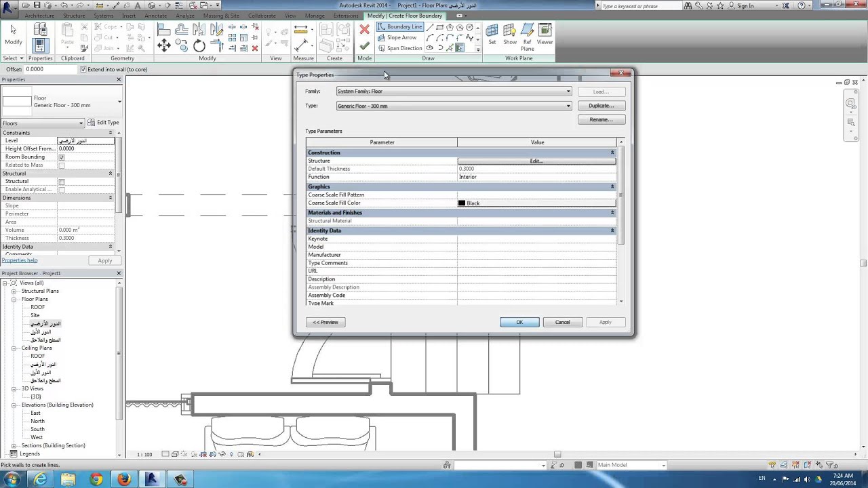Select the Line draw tool
The width and height of the screenshot is (868, 488).
(x=429, y=27)
